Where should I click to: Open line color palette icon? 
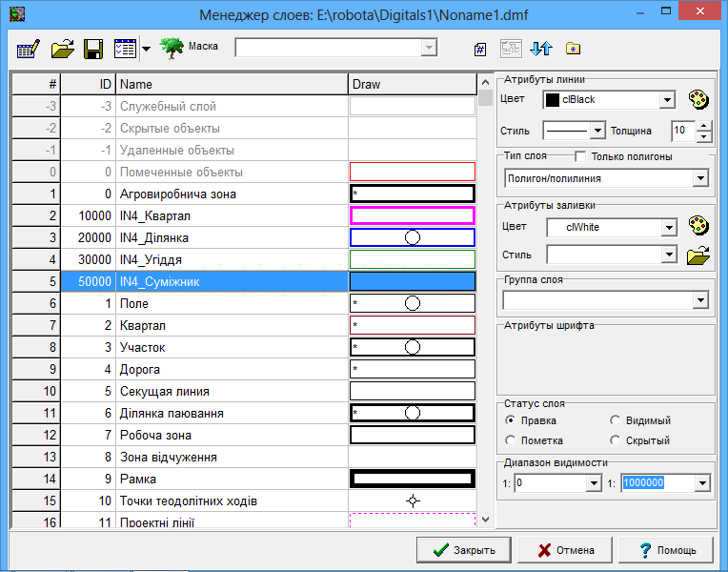(x=698, y=99)
